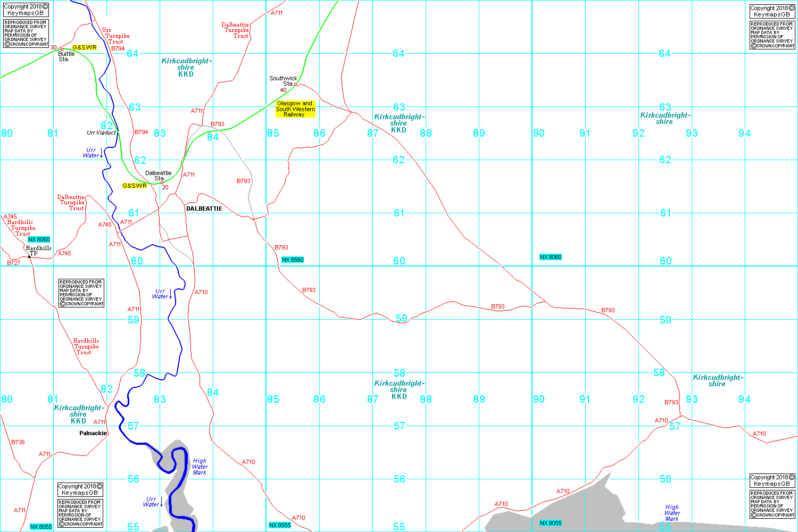Click the Southwick Sta. red station marker

point(296,84)
